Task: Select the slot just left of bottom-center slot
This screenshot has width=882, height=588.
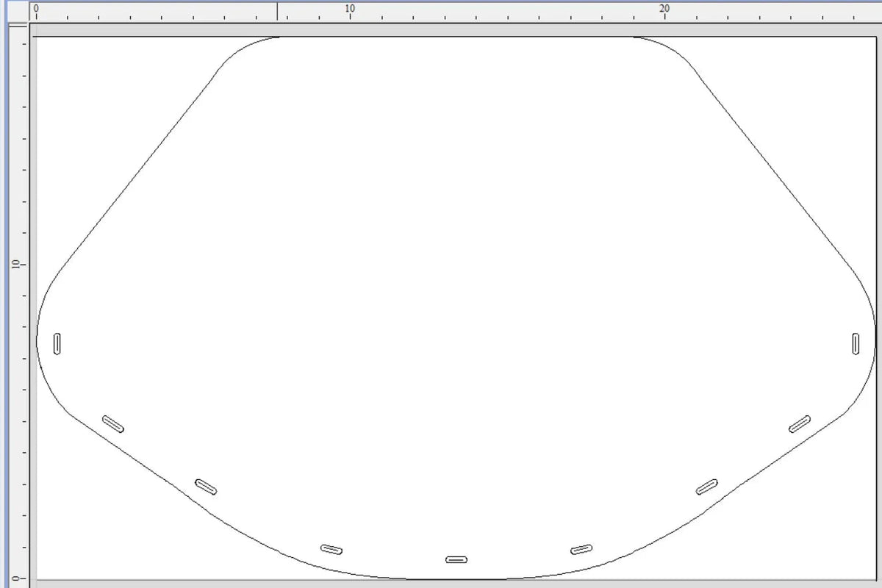Action: (x=331, y=549)
